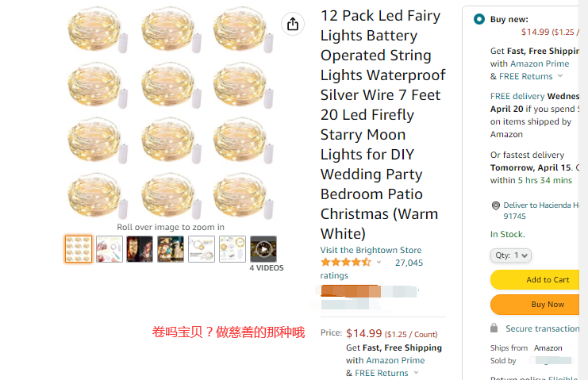Select the Buy new radio option
Image resolution: width=588 pixels, height=380 pixels.
click(x=478, y=20)
